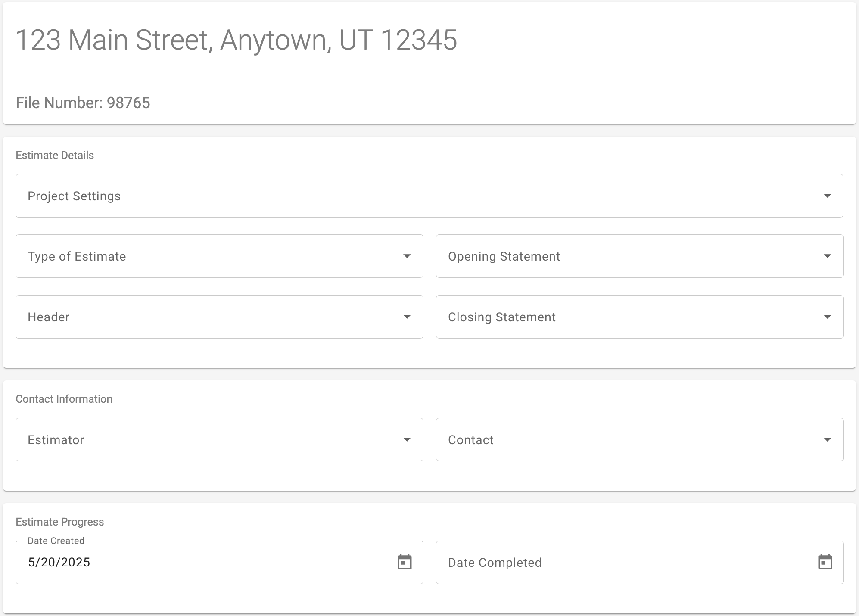Click the Header dropdown arrow
Screen dimensions: 859x616
coord(407,317)
